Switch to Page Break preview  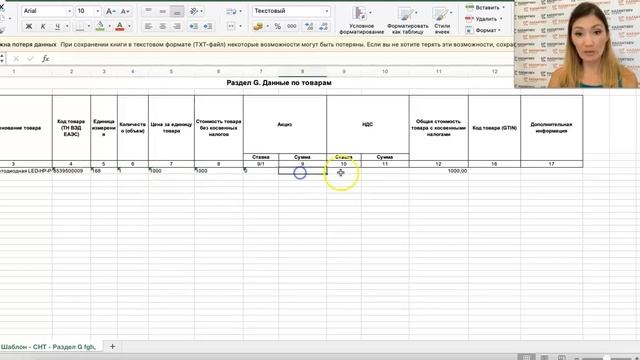[x=562, y=358]
